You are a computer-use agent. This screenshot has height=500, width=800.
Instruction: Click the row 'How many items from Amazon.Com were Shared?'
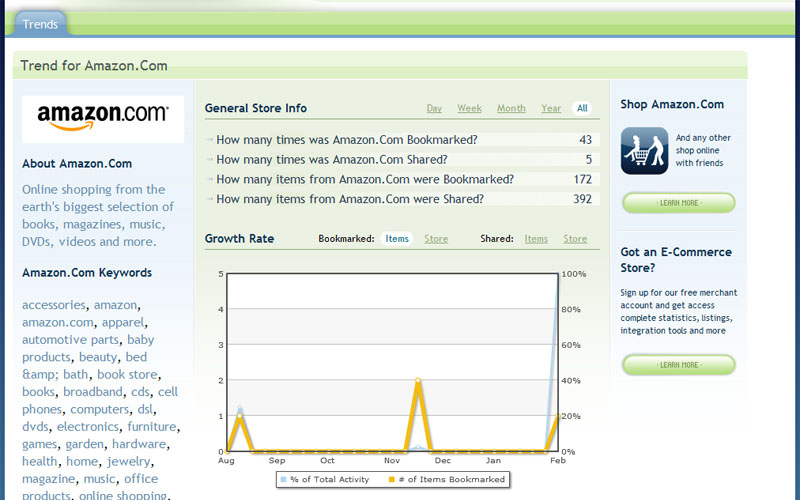[402, 199]
